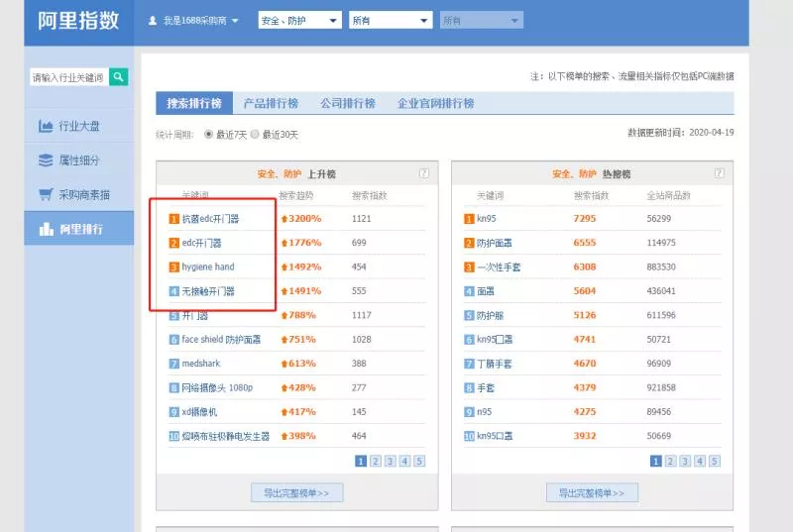
Task: Go to page 3 of 上升榜
Action: point(390,461)
